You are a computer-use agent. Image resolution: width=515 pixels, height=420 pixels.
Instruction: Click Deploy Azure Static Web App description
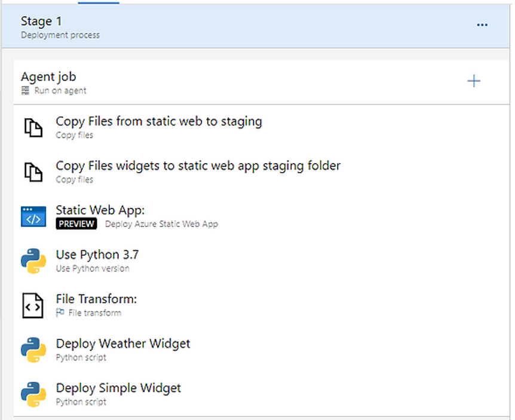pyautogui.click(x=161, y=224)
